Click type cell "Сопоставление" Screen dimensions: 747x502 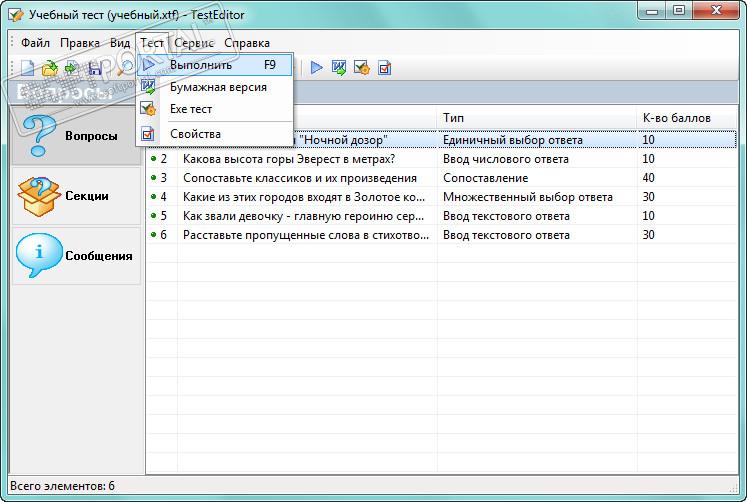tap(485, 178)
